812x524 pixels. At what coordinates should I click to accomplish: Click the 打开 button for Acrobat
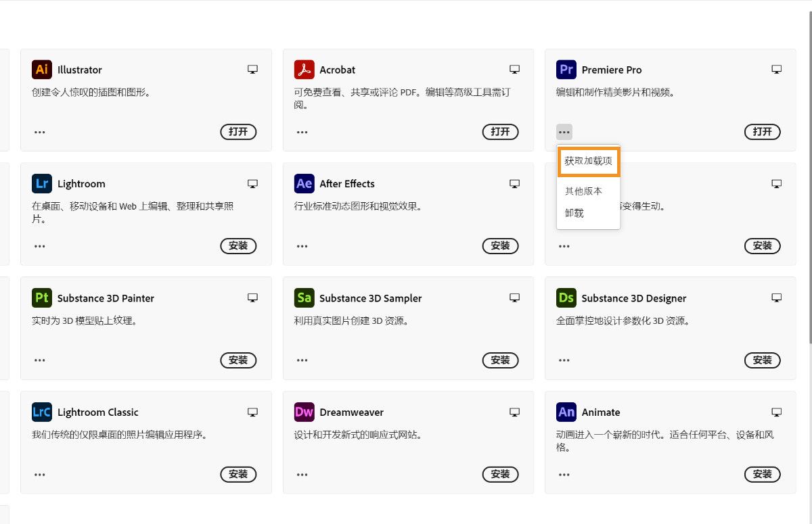(500, 132)
